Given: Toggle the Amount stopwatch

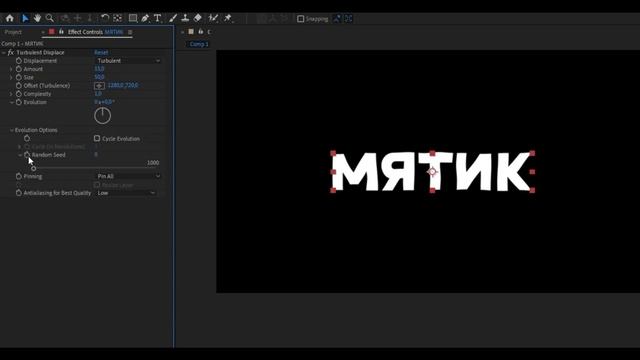Looking at the screenshot, I should (x=19, y=69).
